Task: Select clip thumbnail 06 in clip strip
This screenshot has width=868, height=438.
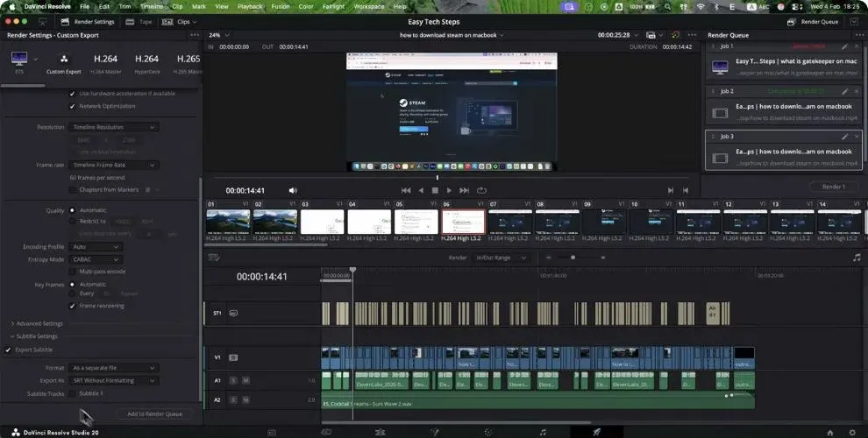Action: 463,223
